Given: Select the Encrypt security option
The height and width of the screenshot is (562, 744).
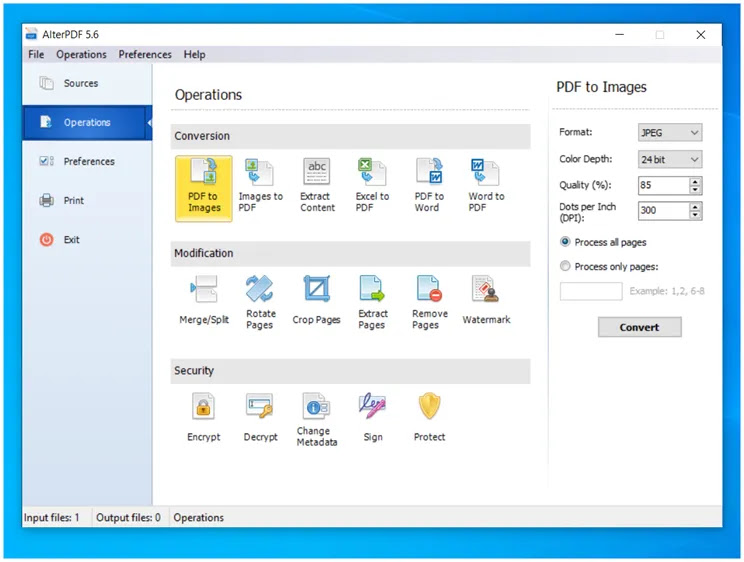Looking at the screenshot, I should [x=204, y=417].
